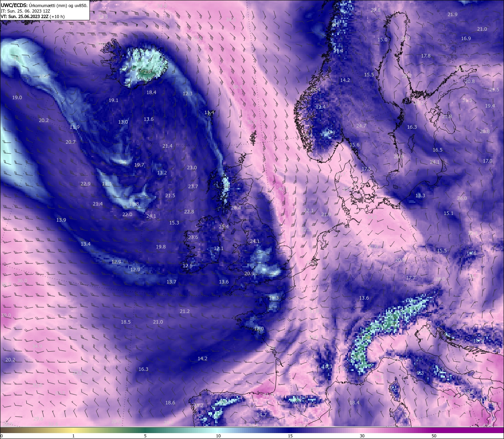This screenshot has width=504, height=439.
Task: Click the color scale label '10'
Action: 218,436
